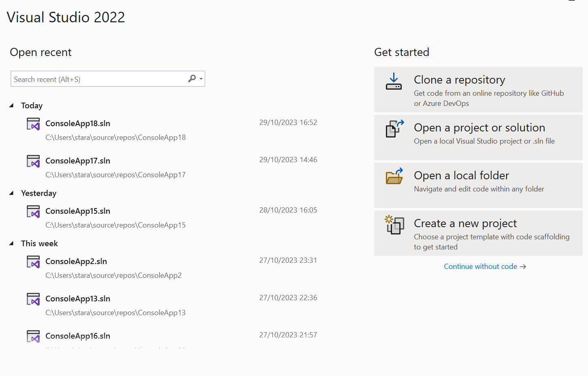This screenshot has height=376, width=588.
Task: Click the 'Get code from an online repository' description
Action: [x=489, y=98]
